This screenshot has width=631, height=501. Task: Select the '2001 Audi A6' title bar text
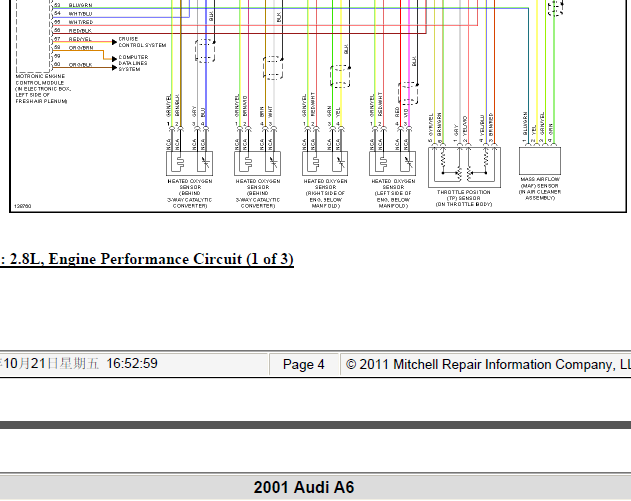tap(304, 487)
